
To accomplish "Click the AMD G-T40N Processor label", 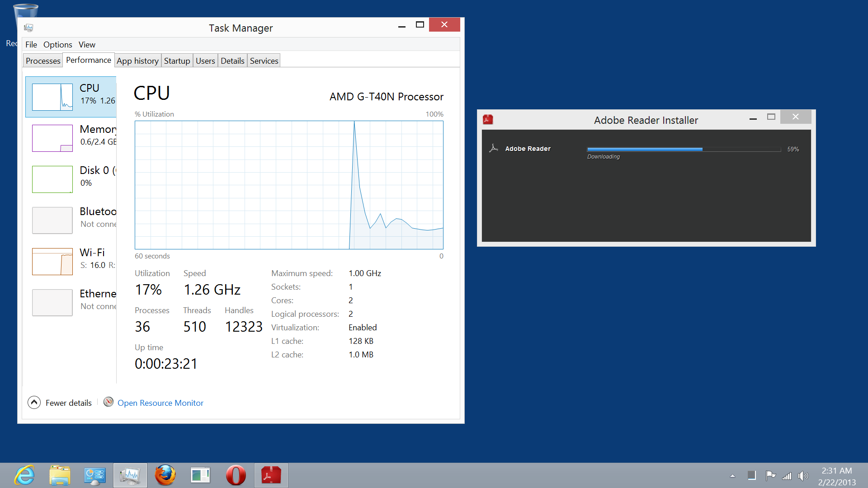I will point(387,97).
